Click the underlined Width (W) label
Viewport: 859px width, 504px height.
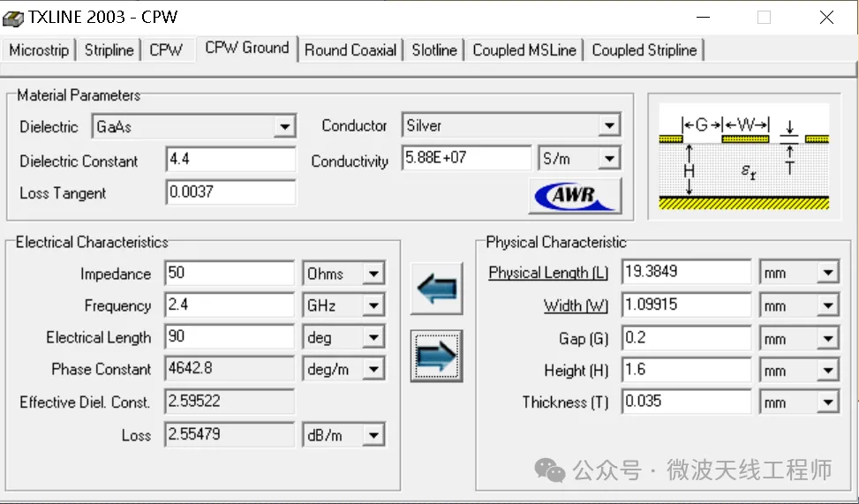[x=576, y=305]
